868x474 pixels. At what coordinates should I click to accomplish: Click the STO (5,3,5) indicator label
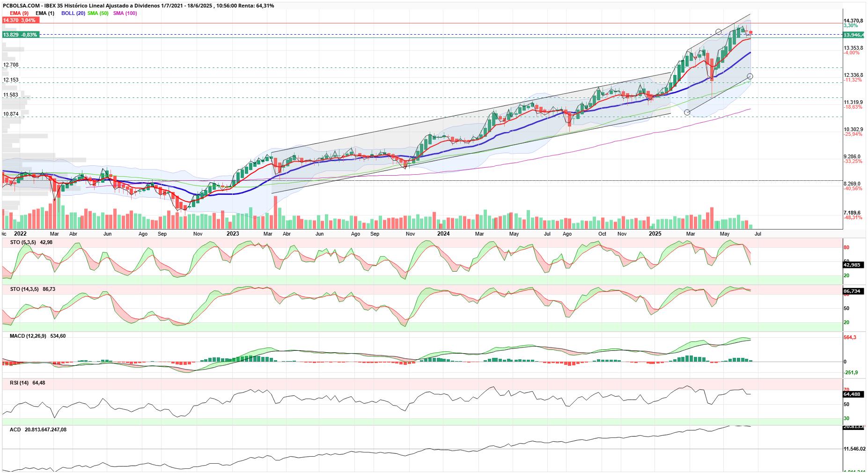(x=23, y=242)
